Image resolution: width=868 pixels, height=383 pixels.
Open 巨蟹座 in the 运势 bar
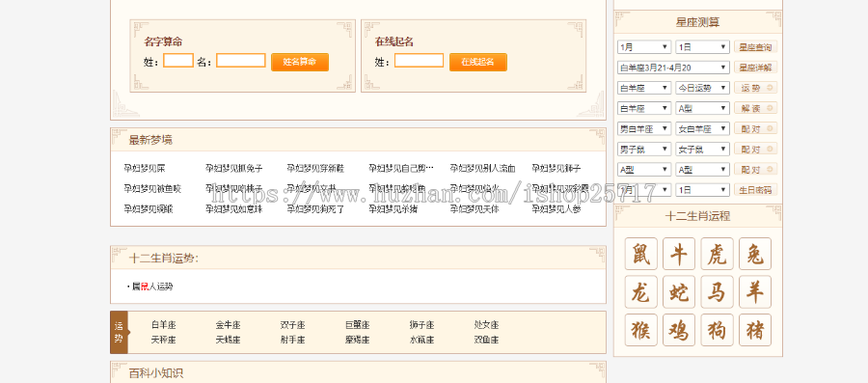[x=357, y=325]
